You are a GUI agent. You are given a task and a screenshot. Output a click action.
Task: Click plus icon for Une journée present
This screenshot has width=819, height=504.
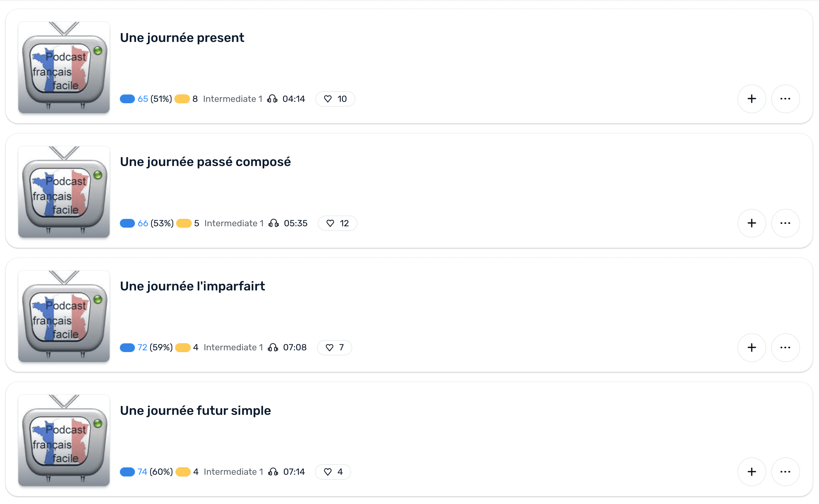click(751, 99)
